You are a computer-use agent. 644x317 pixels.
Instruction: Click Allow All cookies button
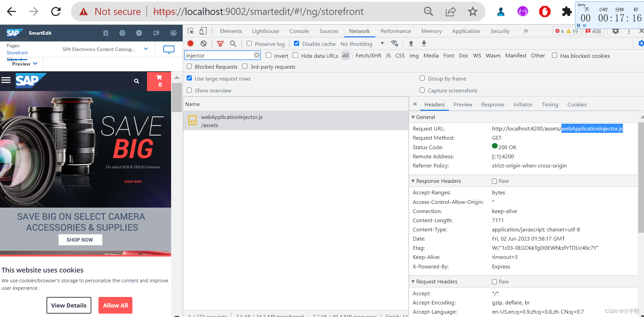(115, 305)
